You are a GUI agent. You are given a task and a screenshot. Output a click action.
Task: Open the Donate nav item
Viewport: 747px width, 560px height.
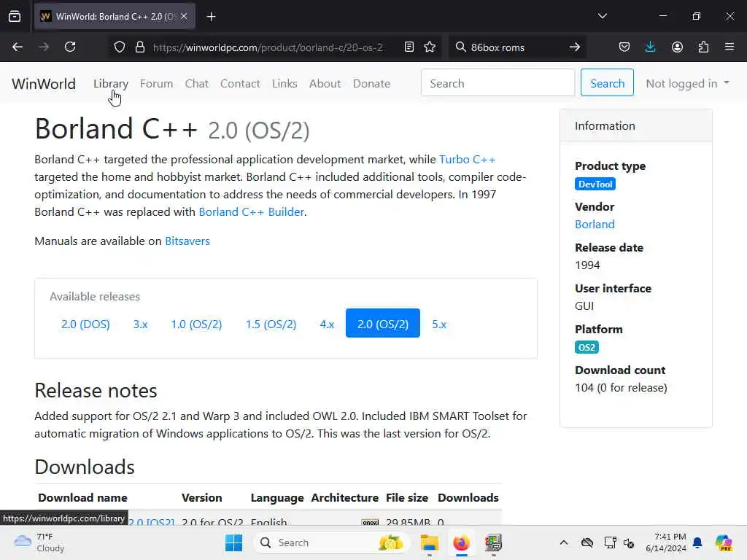371,84
